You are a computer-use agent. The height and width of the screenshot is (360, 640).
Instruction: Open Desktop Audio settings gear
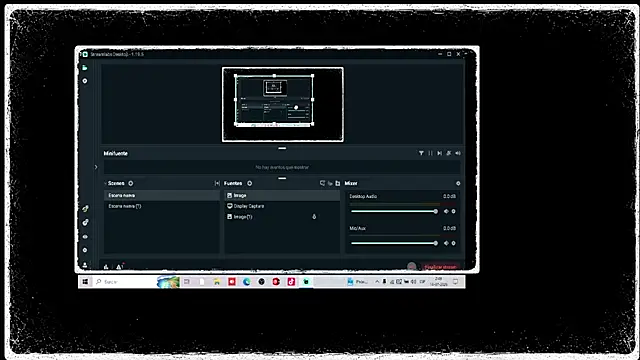point(453,211)
